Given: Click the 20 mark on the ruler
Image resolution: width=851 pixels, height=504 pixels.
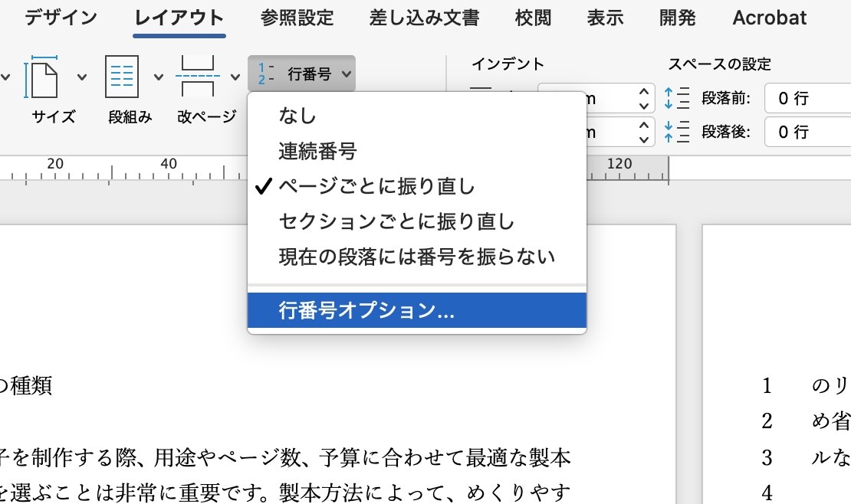Looking at the screenshot, I should pos(54,164).
